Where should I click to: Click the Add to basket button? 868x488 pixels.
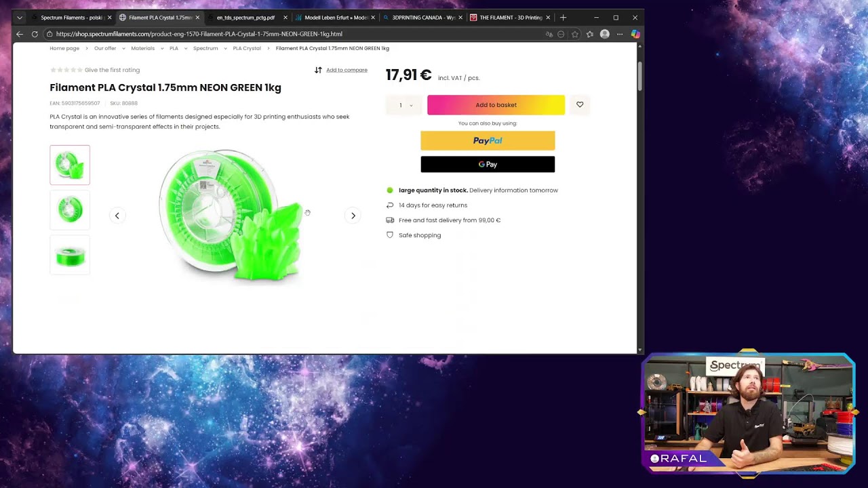[x=496, y=105]
